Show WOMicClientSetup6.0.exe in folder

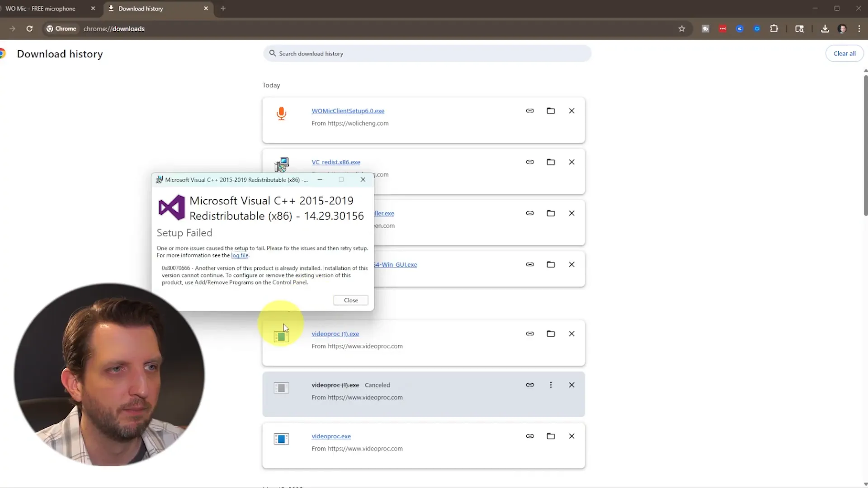point(551,111)
